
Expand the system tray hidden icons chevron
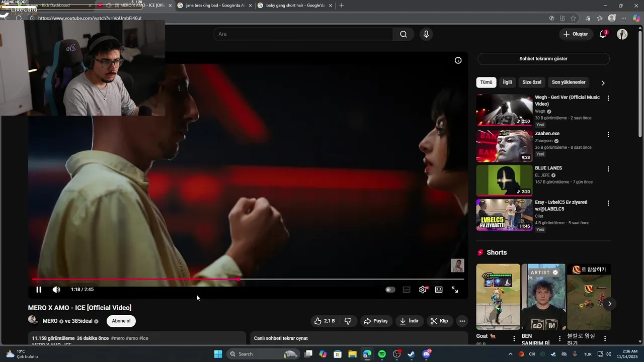pyautogui.click(x=510, y=354)
